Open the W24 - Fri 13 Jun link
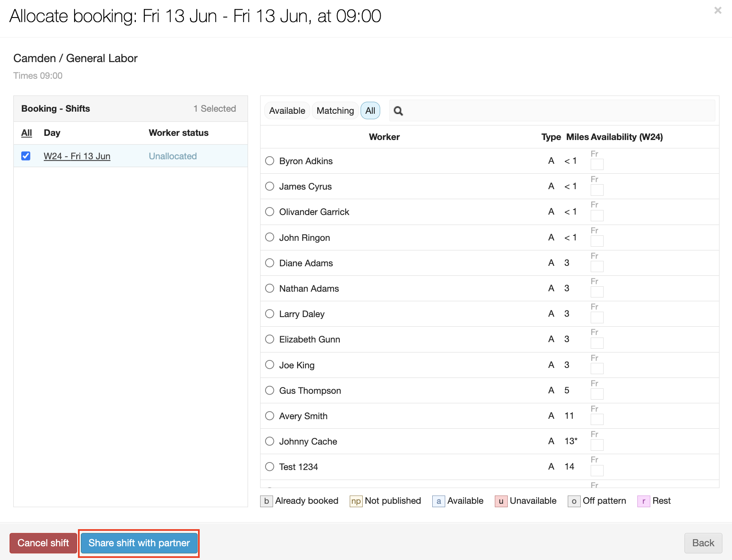The width and height of the screenshot is (732, 560). (77, 156)
